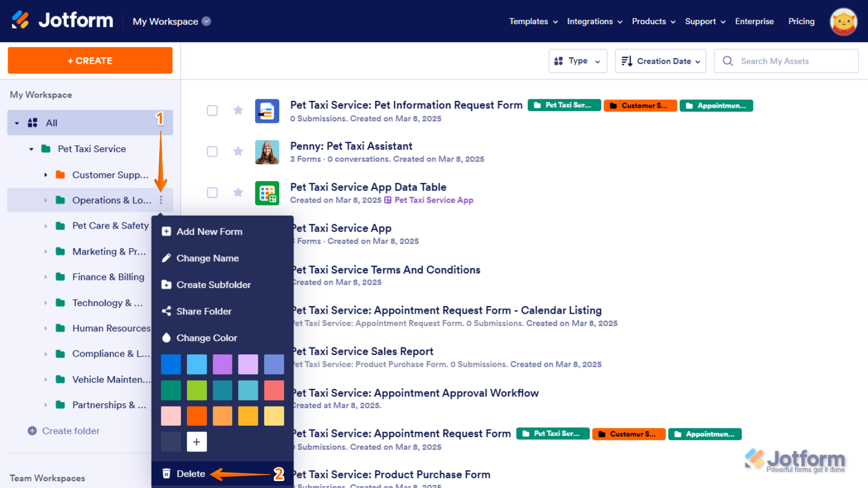Select the Pet Care & Safety folder row
Viewport: 868px width, 488px height.
coord(90,226)
